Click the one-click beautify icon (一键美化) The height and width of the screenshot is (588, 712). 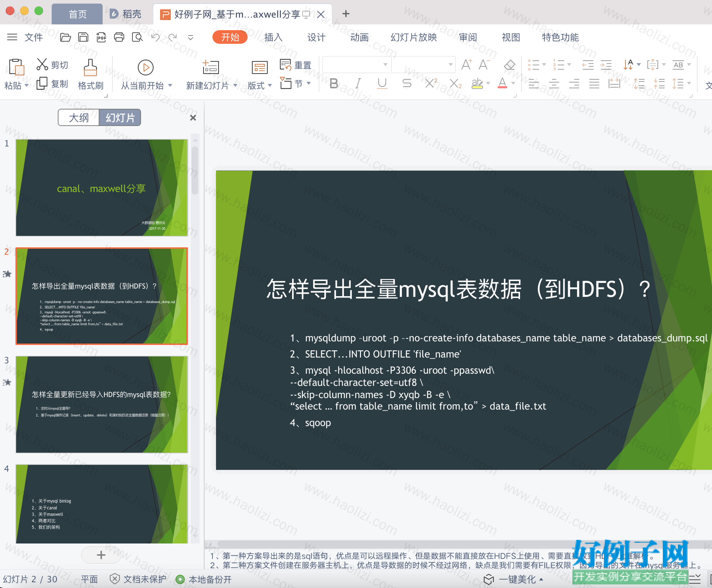(489, 579)
